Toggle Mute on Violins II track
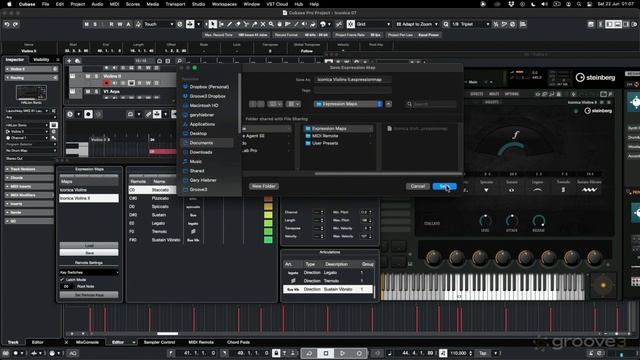Screen dimensions: 640x360 pos(88,76)
